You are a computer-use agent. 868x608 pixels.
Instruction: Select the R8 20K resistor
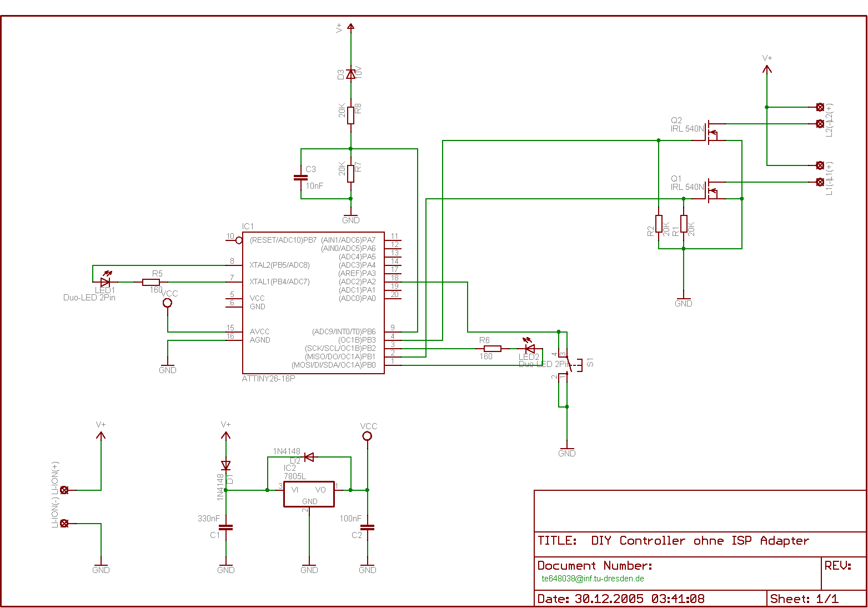click(350, 115)
